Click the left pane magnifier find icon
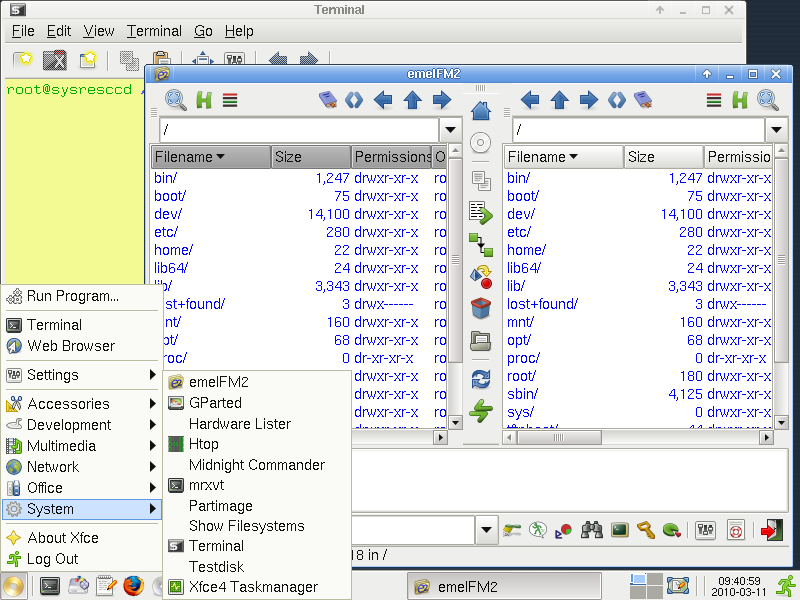 [x=176, y=100]
